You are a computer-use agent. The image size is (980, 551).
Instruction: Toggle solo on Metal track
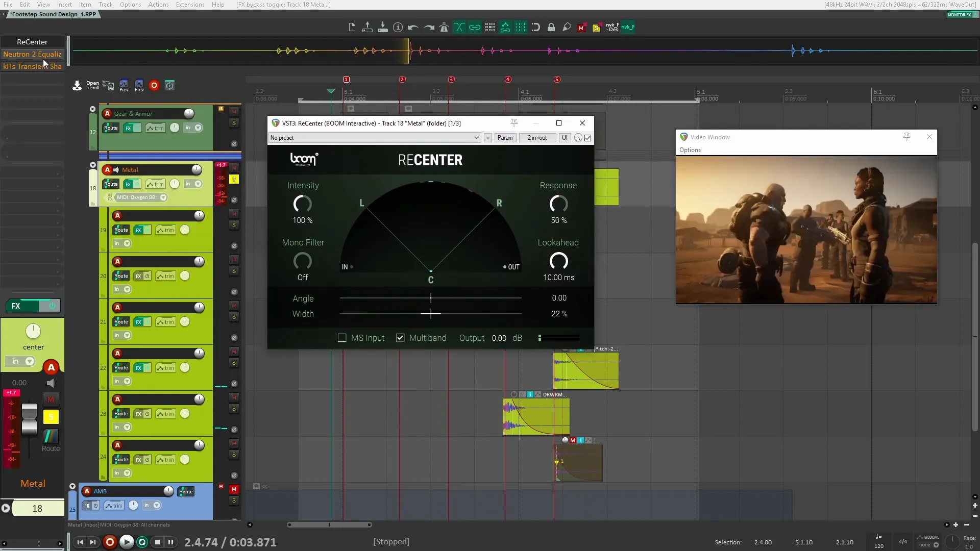tap(234, 179)
